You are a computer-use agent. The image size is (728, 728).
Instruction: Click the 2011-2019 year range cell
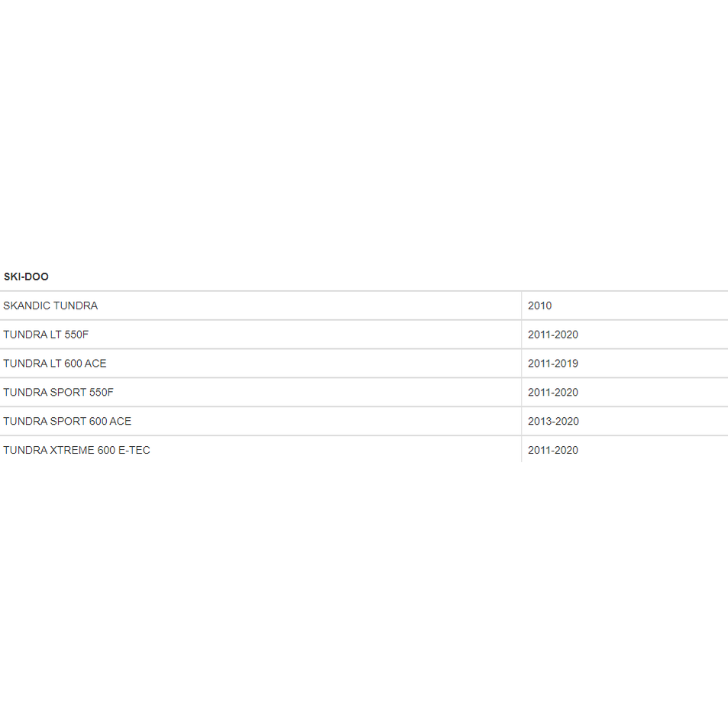tap(553, 364)
